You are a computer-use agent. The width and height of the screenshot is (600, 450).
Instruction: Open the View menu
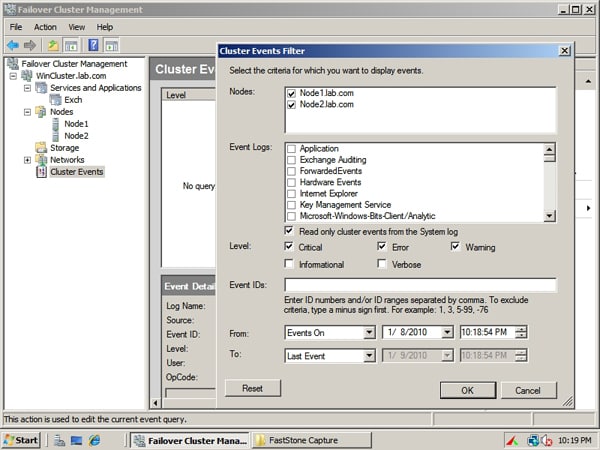pos(77,27)
